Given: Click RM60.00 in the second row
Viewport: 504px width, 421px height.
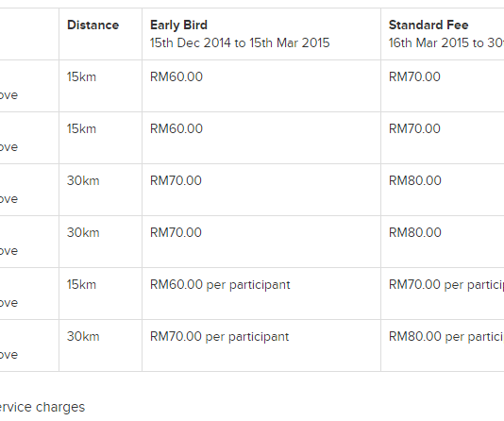Looking at the screenshot, I should point(176,129).
